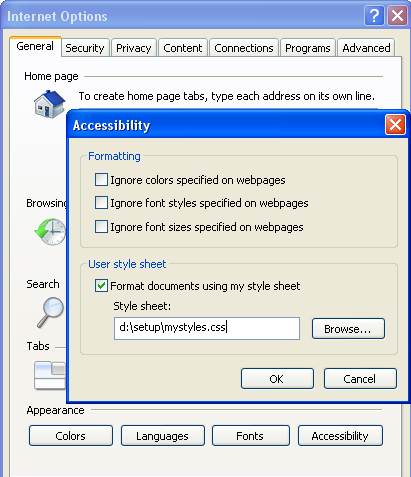Go to the Connections tab
The height and width of the screenshot is (477, 411).
[x=244, y=48]
